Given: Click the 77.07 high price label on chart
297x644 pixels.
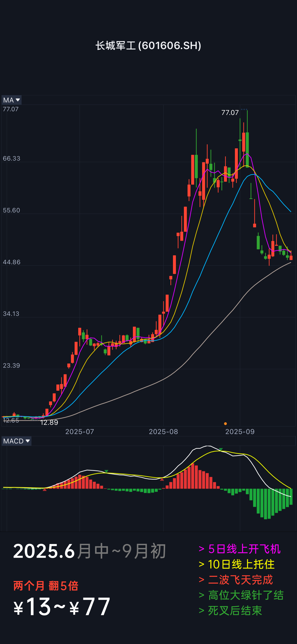Looking at the screenshot, I should click(230, 113).
